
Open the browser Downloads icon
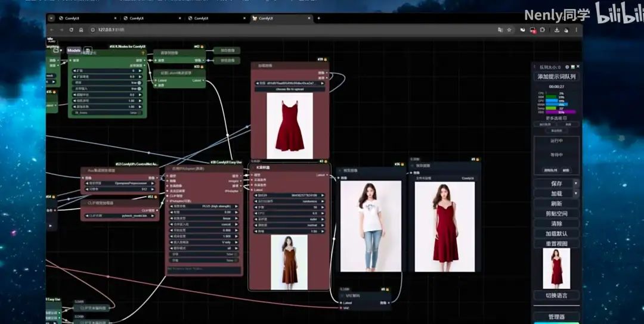(556, 30)
